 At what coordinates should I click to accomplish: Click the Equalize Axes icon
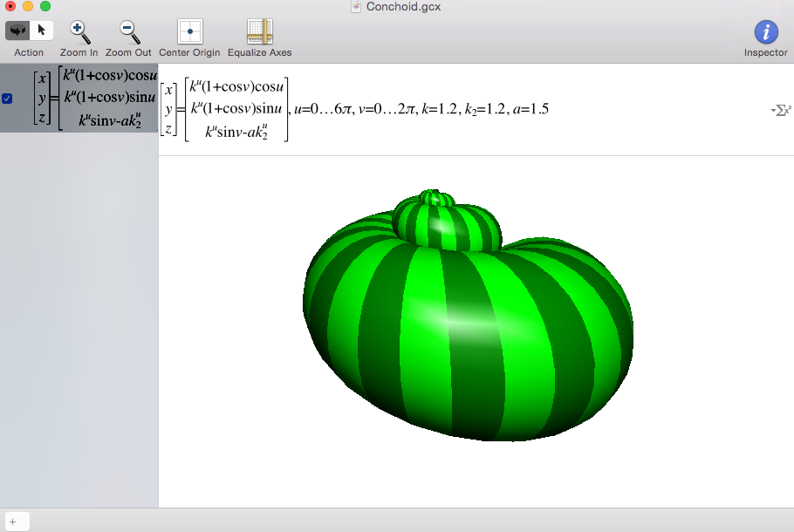tap(260, 31)
